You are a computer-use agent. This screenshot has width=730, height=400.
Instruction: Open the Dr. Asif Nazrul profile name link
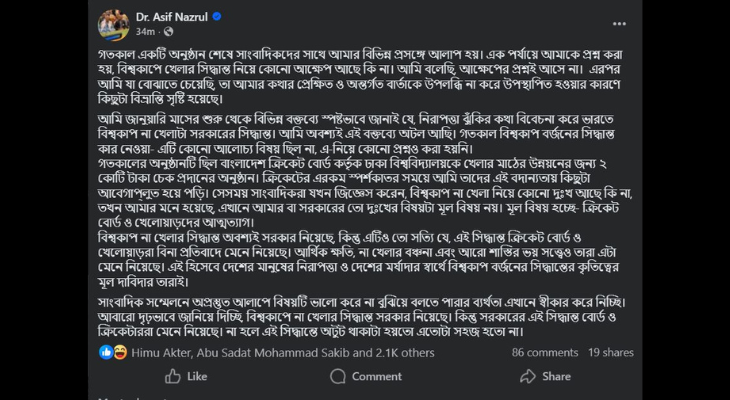(166, 17)
